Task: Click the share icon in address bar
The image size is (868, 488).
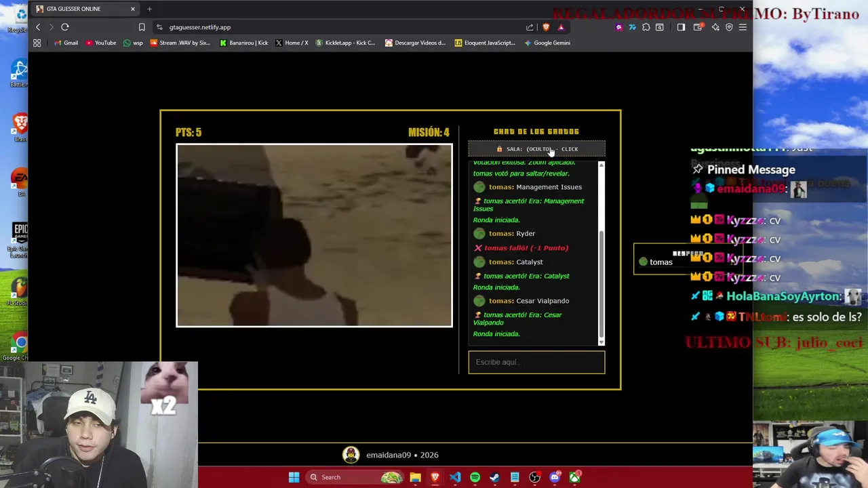Action: (x=530, y=27)
